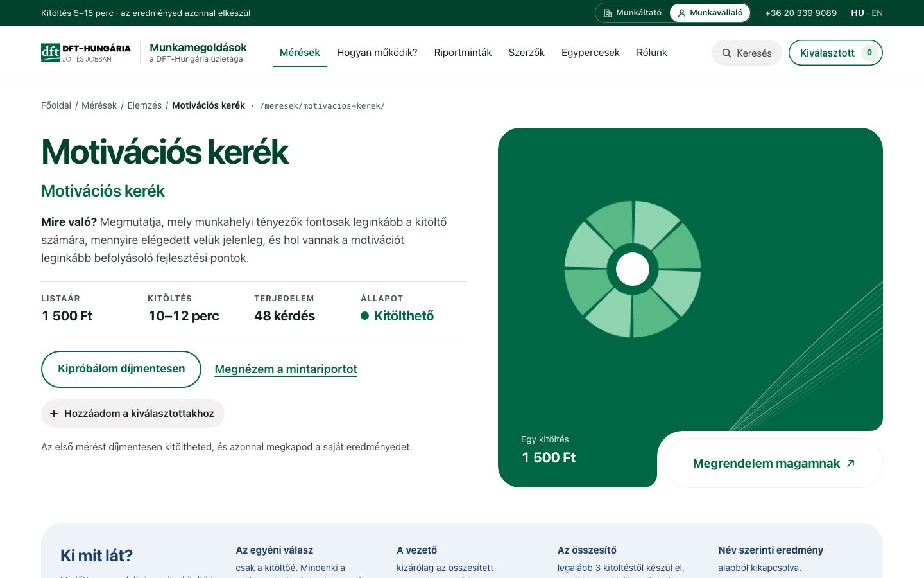
Task: Click Név szerinti eredmény heading
Action: pos(771,550)
